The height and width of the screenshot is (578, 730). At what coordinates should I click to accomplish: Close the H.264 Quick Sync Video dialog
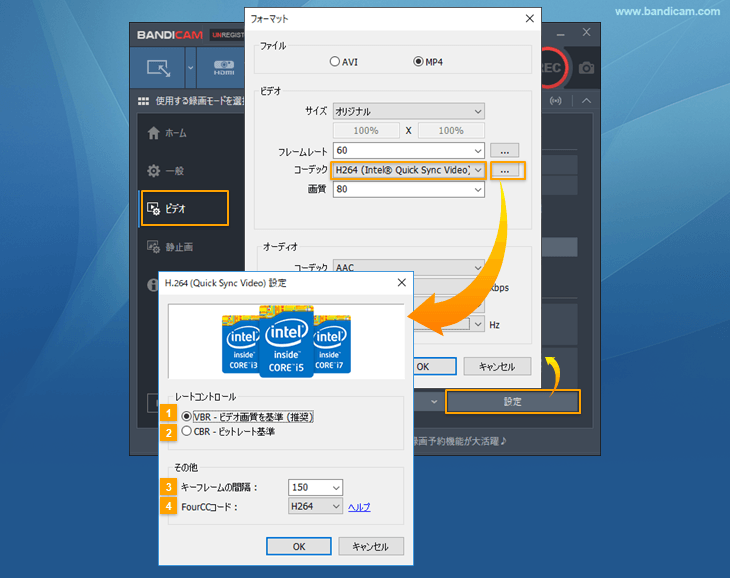[x=402, y=282]
